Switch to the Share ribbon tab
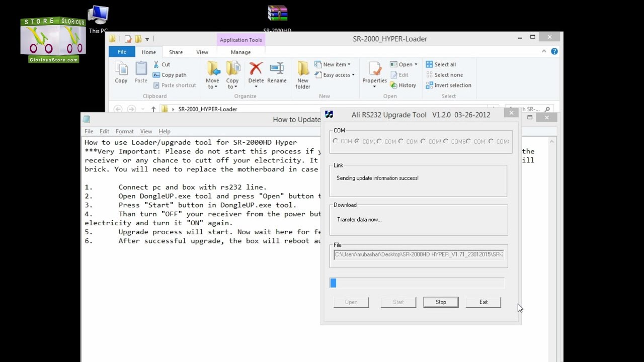 [176, 52]
